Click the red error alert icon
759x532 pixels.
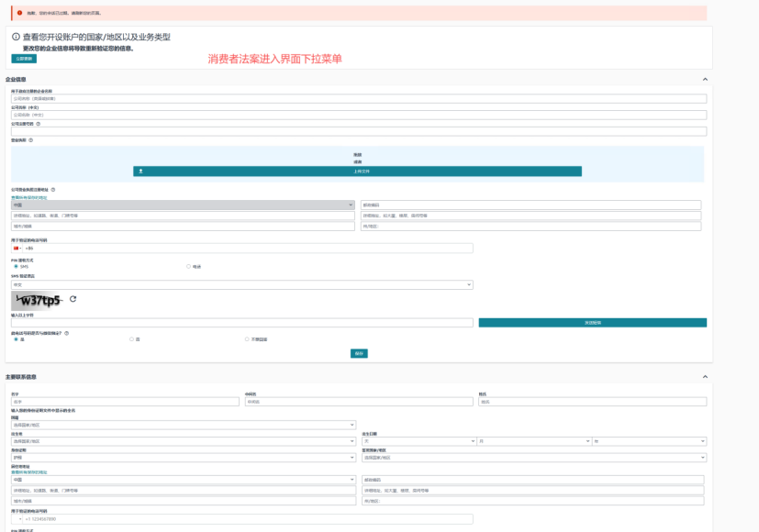(x=19, y=13)
